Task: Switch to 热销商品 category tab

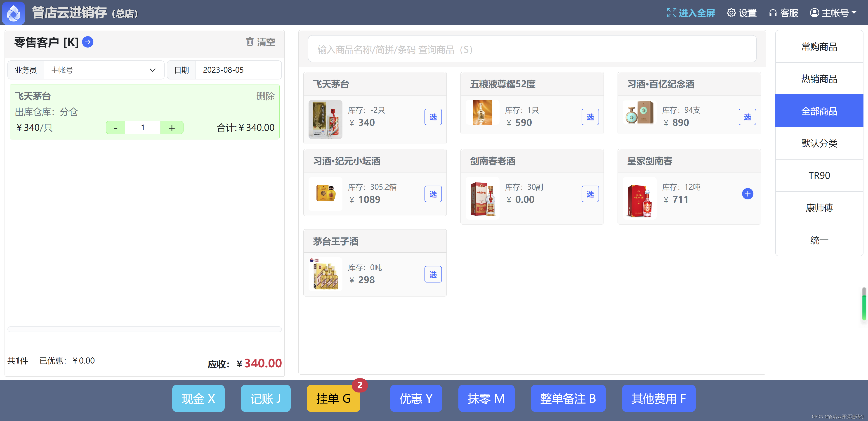Action: coord(819,79)
